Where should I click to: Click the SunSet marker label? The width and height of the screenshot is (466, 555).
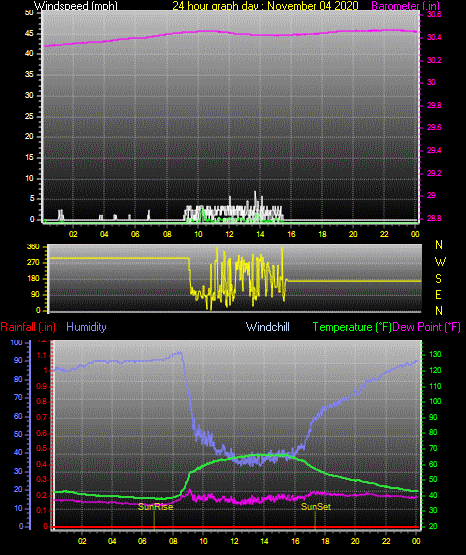(x=316, y=507)
